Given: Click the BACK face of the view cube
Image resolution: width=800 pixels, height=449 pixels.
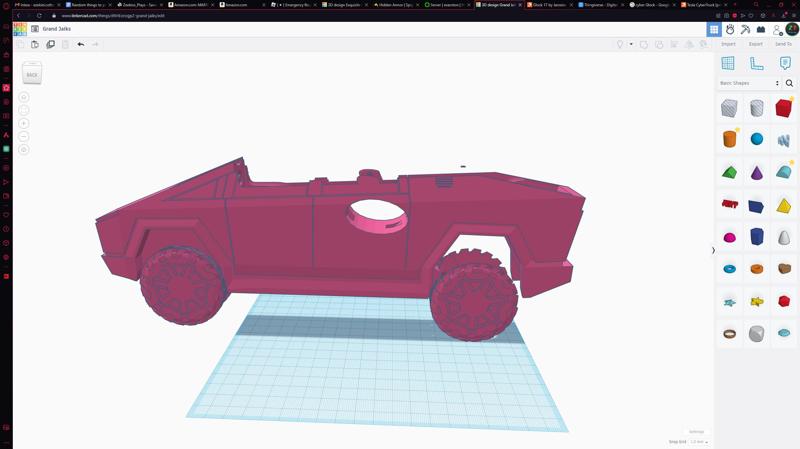Looking at the screenshot, I should pyautogui.click(x=32, y=73).
